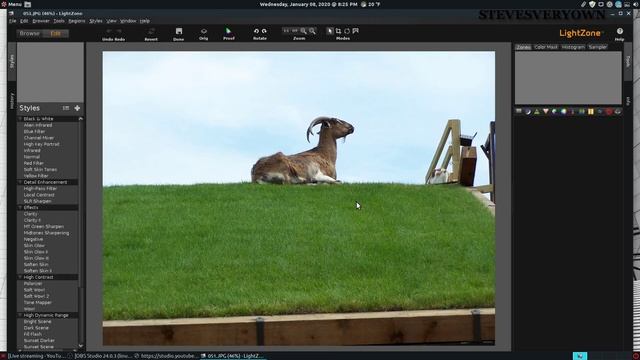Collapse the High Contrast styles group
Viewport: 640px width, 360px height.
20,277
